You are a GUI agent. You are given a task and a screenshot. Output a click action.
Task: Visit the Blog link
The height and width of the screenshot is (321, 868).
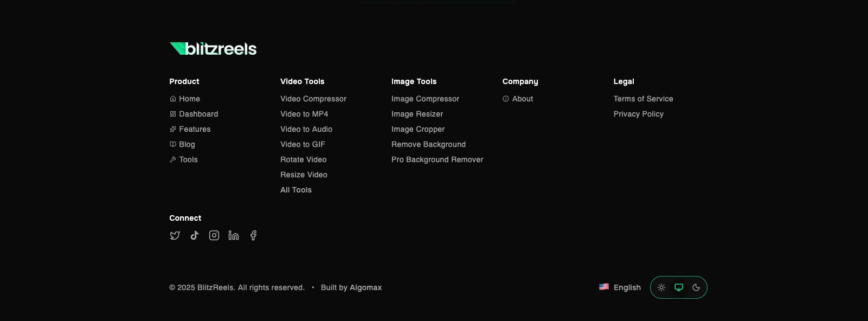click(187, 144)
